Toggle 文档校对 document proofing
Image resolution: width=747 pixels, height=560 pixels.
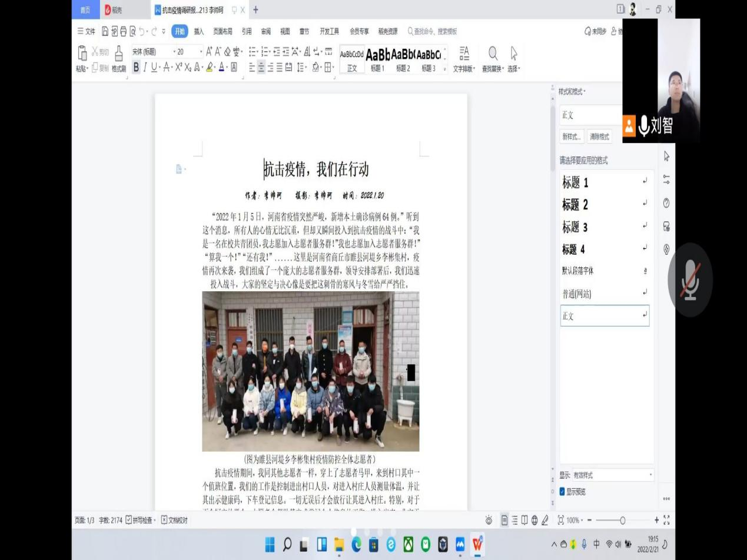click(x=174, y=520)
